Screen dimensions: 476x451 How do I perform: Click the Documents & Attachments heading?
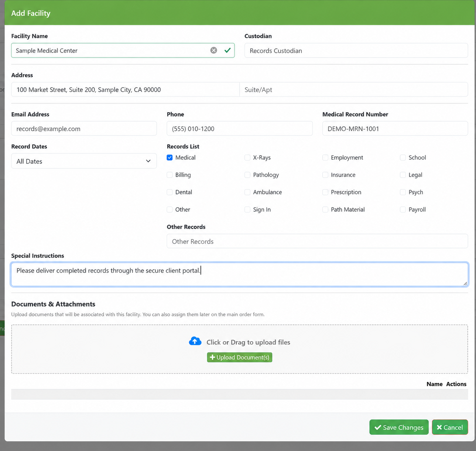(53, 304)
